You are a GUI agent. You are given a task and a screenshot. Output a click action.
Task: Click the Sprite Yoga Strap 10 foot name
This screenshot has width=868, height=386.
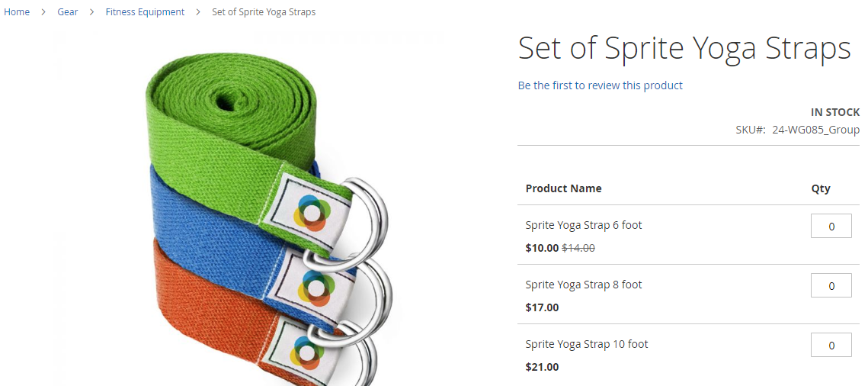[586, 343]
